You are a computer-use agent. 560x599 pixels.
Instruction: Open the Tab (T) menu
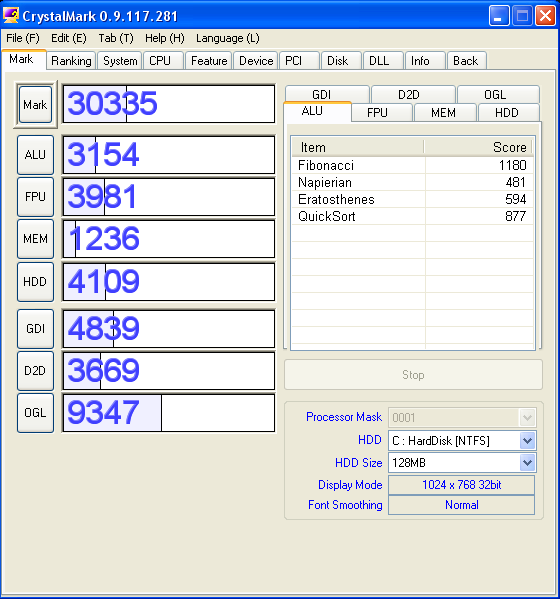pos(116,38)
